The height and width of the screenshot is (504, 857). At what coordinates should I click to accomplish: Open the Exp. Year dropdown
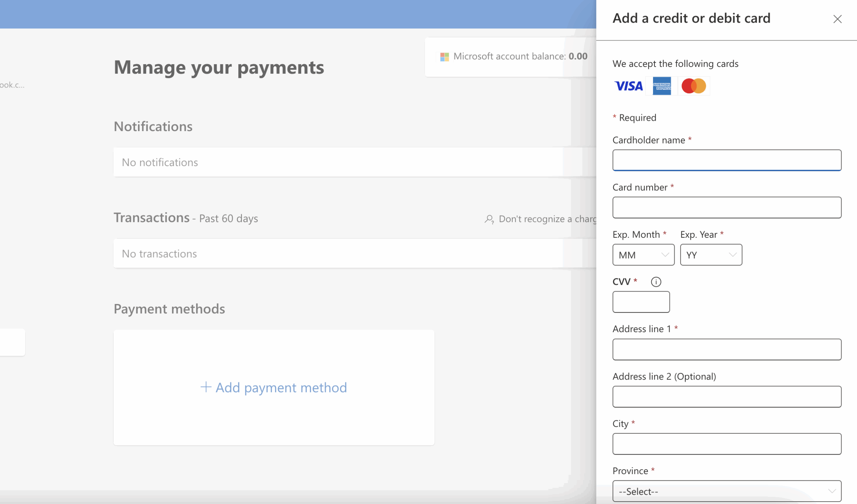[x=711, y=255]
